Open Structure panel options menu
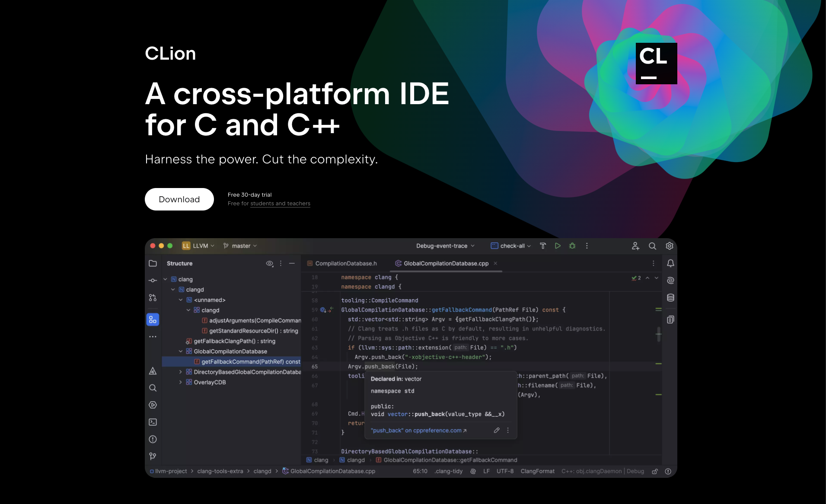 tap(281, 263)
